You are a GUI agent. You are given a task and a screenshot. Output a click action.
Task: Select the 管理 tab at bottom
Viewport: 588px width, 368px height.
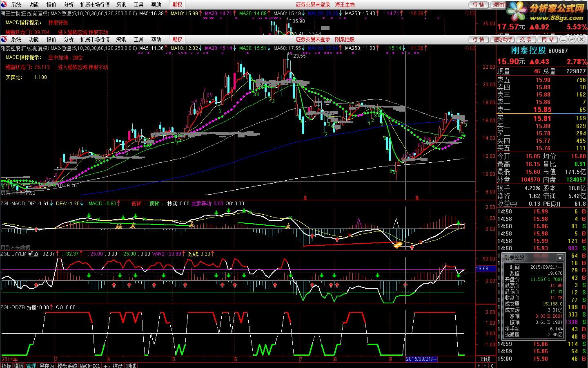click(31, 366)
